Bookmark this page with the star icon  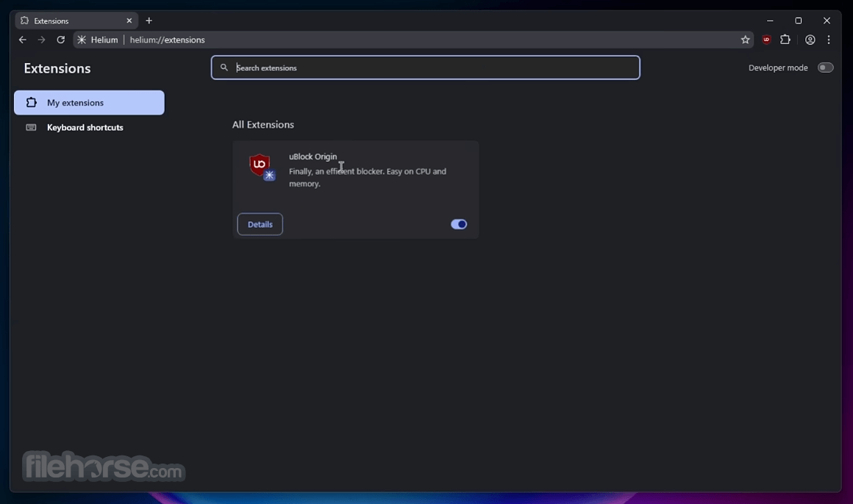[x=746, y=40]
